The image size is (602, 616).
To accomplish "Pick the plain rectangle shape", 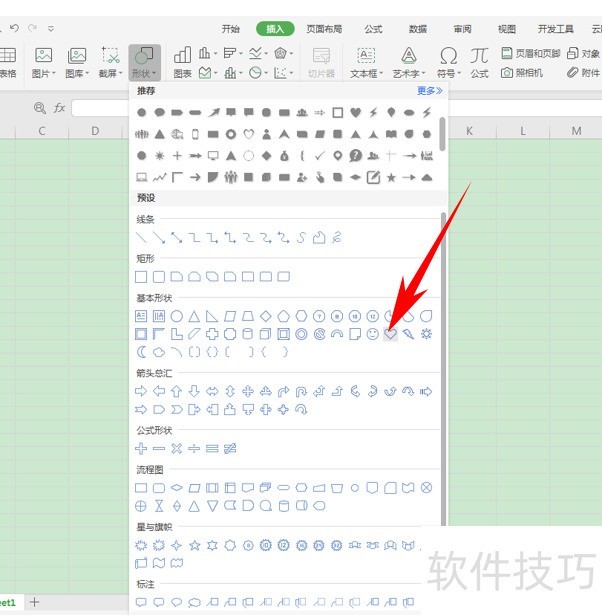I will (141, 277).
